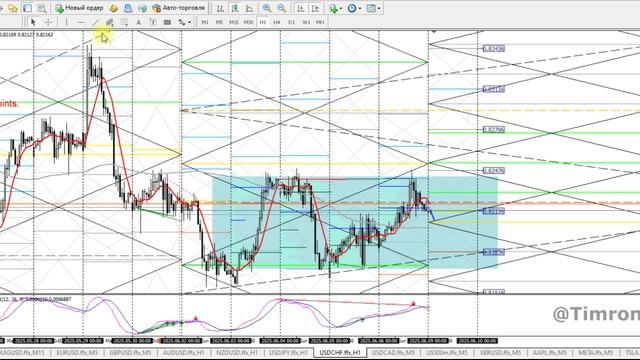Toggle chart shift from right border

(315, 8)
